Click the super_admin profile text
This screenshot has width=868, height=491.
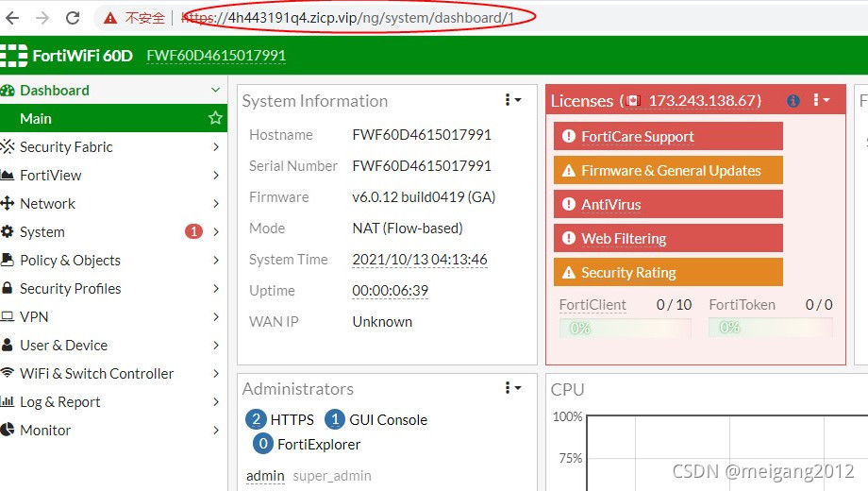click(x=332, y=476)
